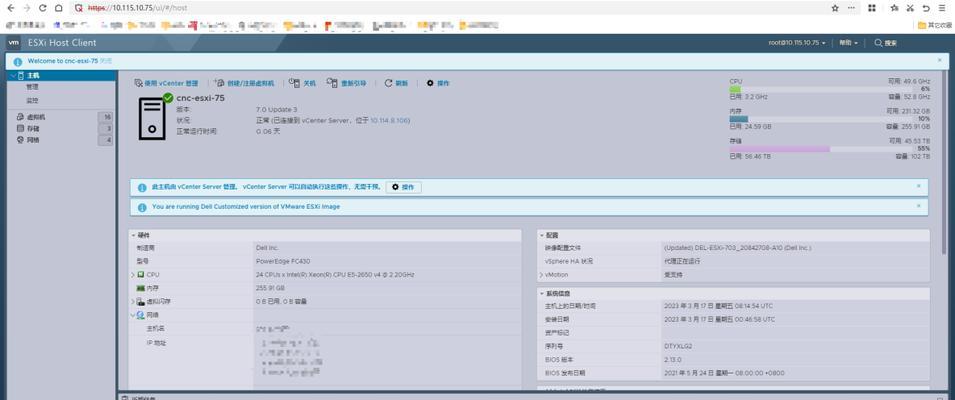Click the Networking icon in the navigator
955x400 pixels.
pos(20,140)
